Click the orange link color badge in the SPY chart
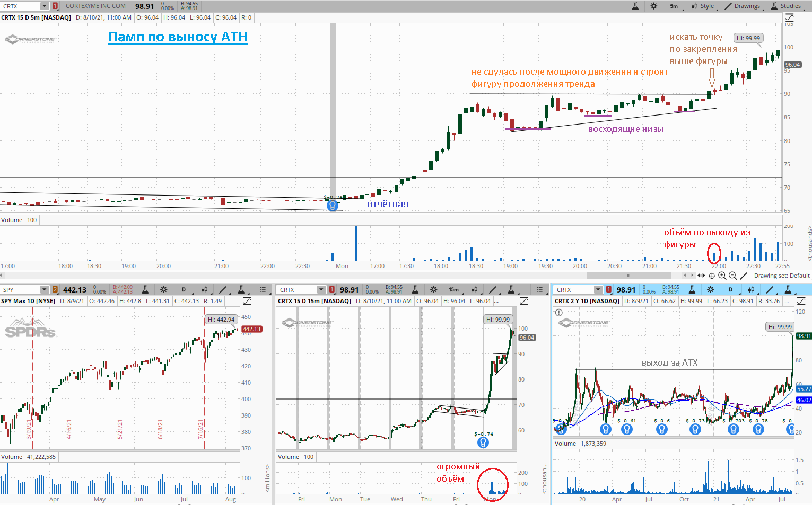Viewport: 812px width, 505px height. pyautogui.click(x=55, y=290)
